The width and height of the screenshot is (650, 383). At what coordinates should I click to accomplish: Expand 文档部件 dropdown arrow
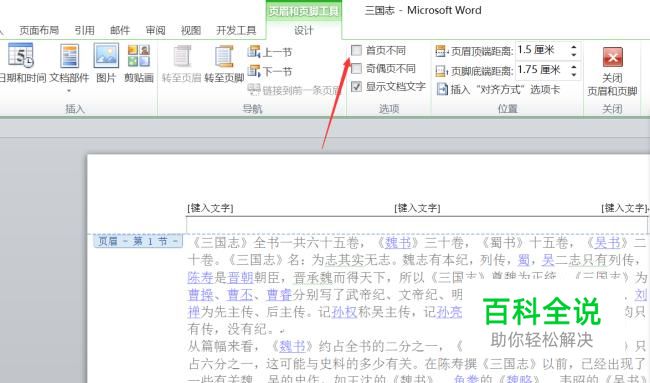[69, 90]
